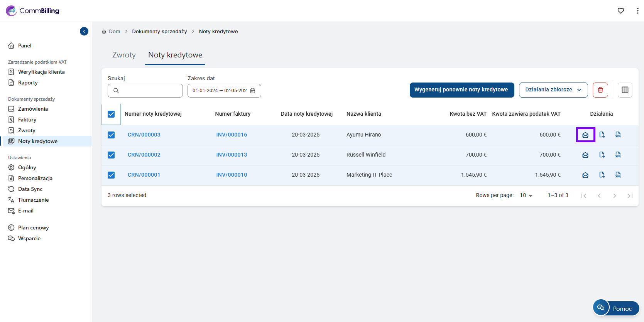The height and width of the screenshot is (322, 644).
Task: Click into the Szukaj search field
Action: point(150,91)
